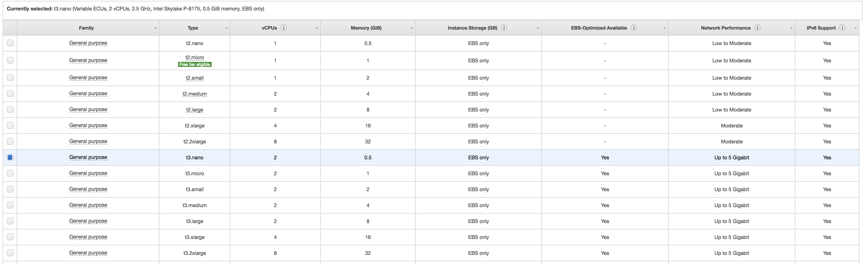Click the green Free tier eligible badge

tap(195, 64)
